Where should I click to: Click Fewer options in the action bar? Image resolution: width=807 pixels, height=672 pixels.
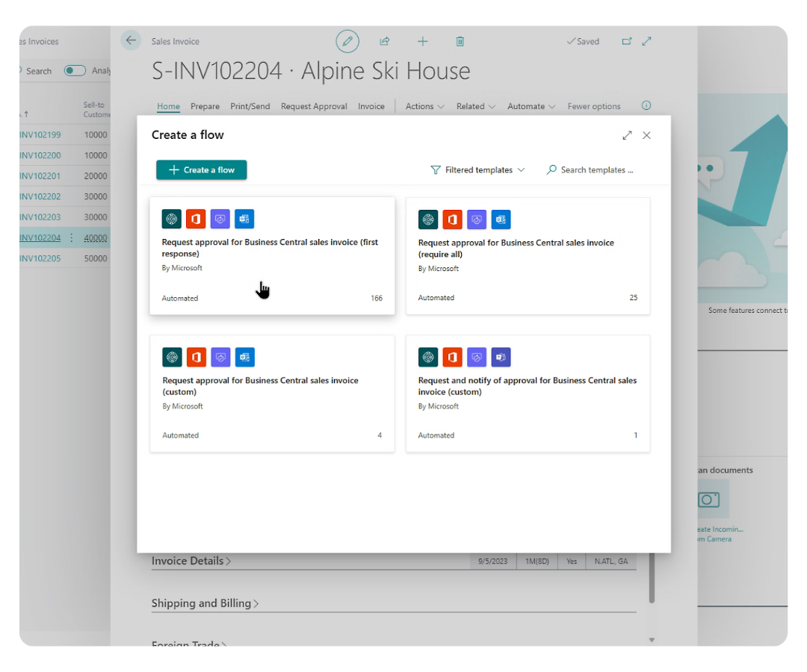pos(594,106)
